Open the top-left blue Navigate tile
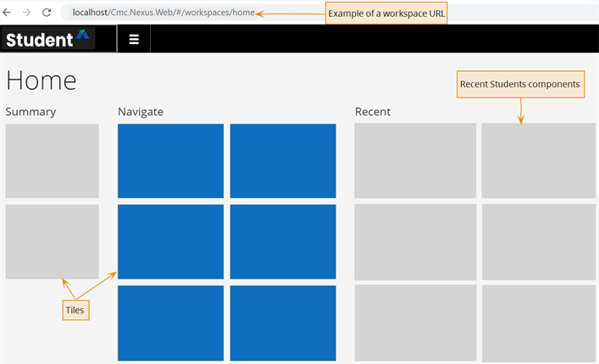599x364 pixels. (170, 161)
